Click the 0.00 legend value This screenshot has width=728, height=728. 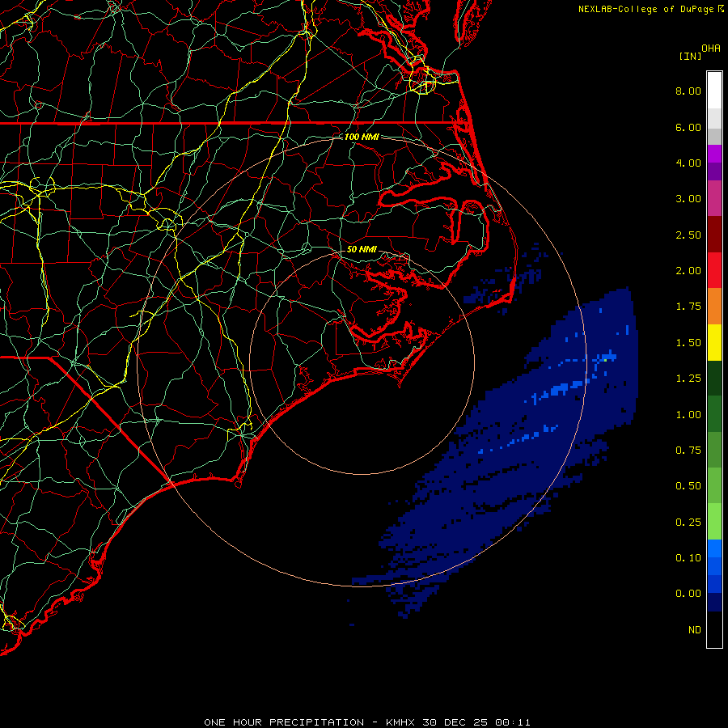click(x=688, y=594)
